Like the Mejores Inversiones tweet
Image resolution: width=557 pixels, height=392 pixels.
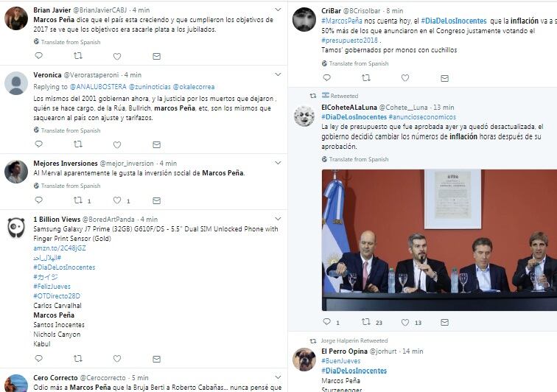click(117, 200)
